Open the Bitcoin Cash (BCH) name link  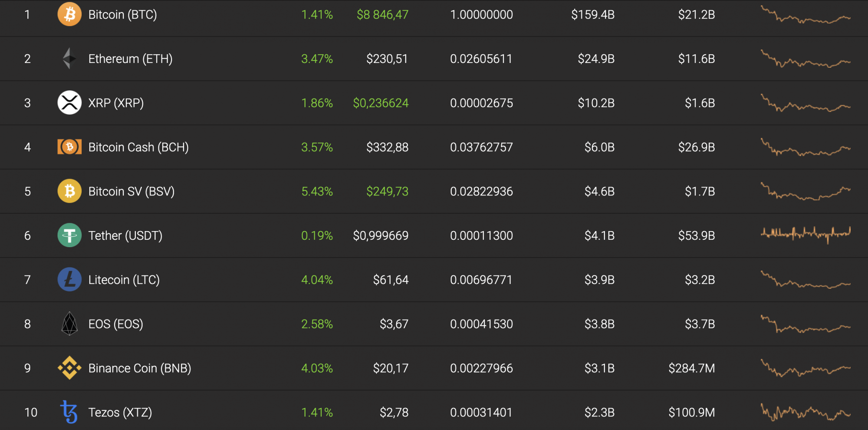[x=138, y=147]
